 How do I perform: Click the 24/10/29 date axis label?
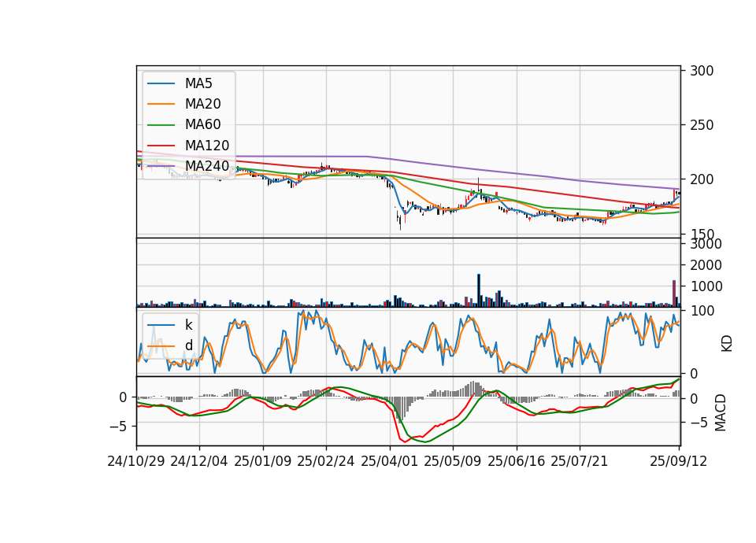(x=136, y=462)
